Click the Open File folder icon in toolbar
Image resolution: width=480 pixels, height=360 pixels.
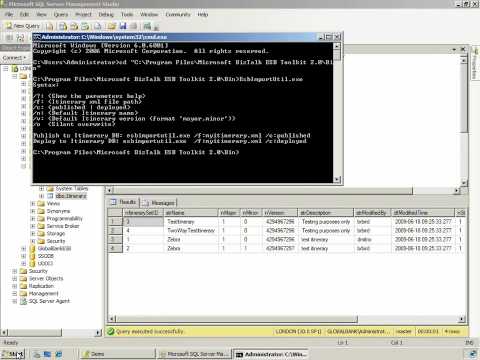point(112,26)
